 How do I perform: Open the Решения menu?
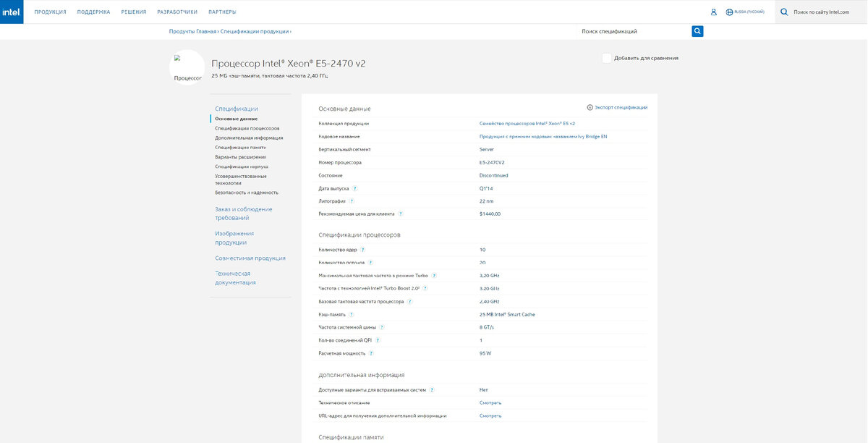(134, 12)
